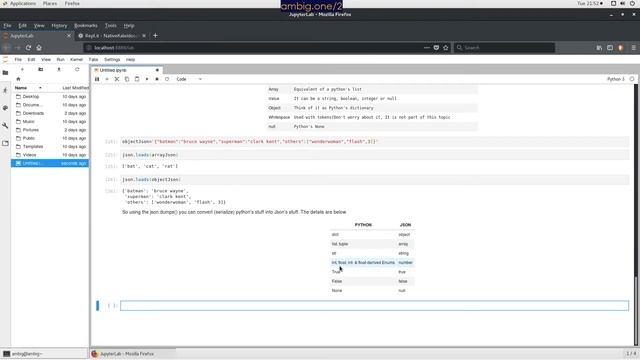Open Firefox Library icon

(599, 48)
